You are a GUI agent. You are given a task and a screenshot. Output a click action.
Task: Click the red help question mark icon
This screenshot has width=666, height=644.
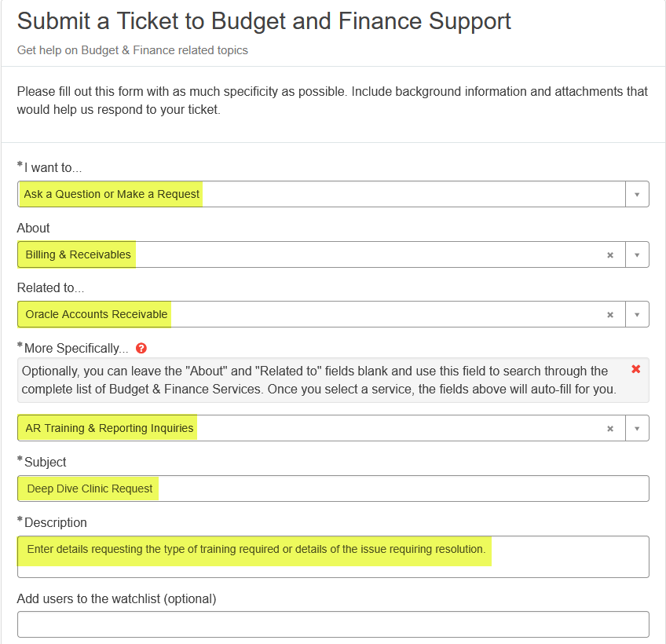click(141, 348)
